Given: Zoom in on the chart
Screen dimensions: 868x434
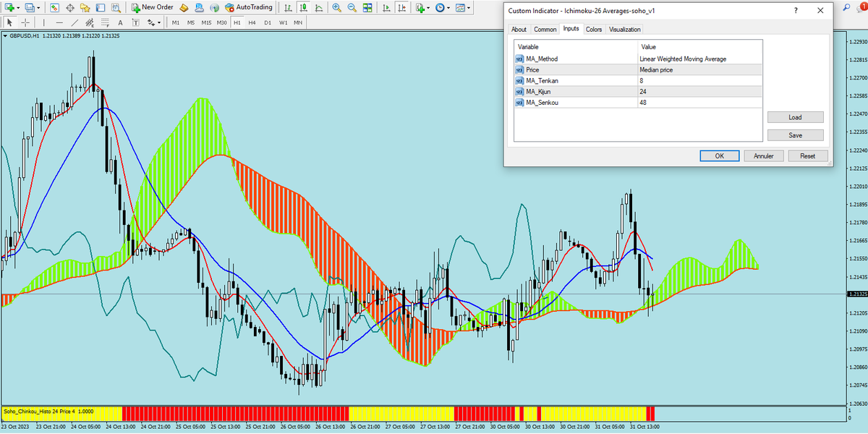Looking at the screenshot, I should coord(335,7).
